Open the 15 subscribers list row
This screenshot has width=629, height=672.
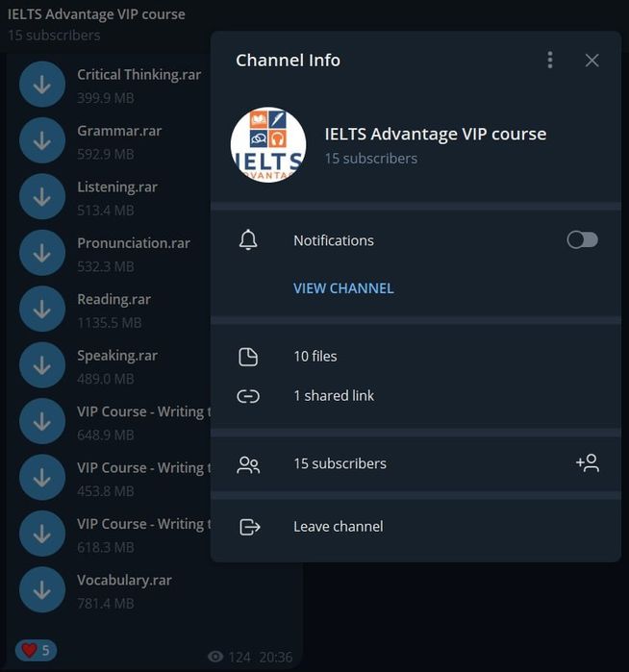(x=415, y=463)
